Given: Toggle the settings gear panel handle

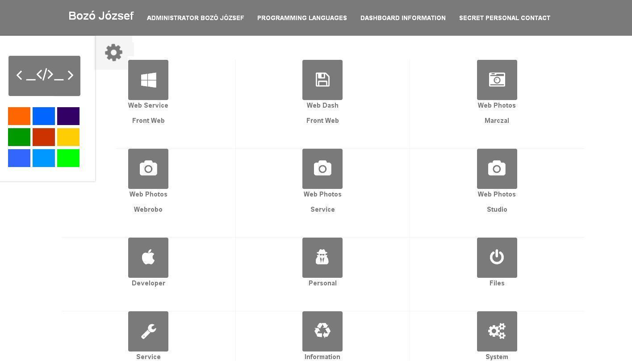Looking at the screenshot, I should tap(114, 53).
